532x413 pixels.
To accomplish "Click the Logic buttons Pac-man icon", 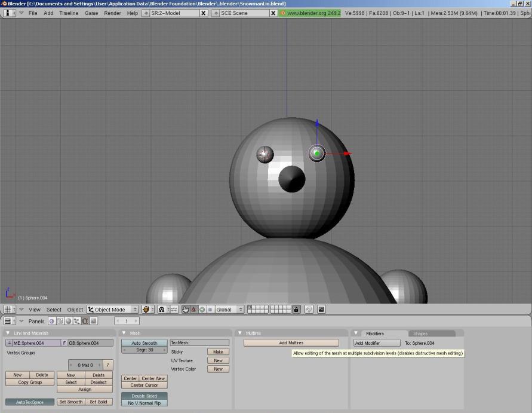I will (x=53, y=321).
